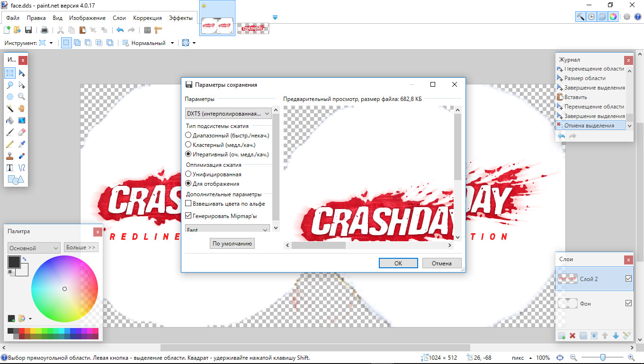Click the New image icon
644x364 pixels.
point(7,30)
